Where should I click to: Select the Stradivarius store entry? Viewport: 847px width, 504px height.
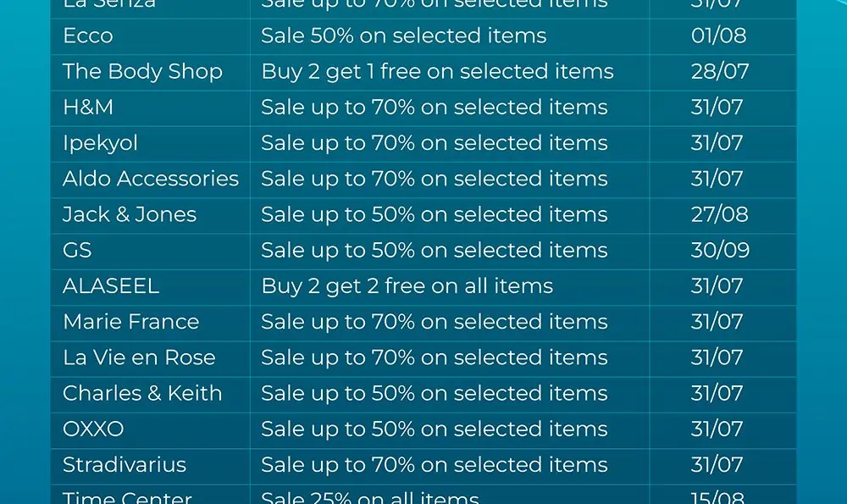125,464
